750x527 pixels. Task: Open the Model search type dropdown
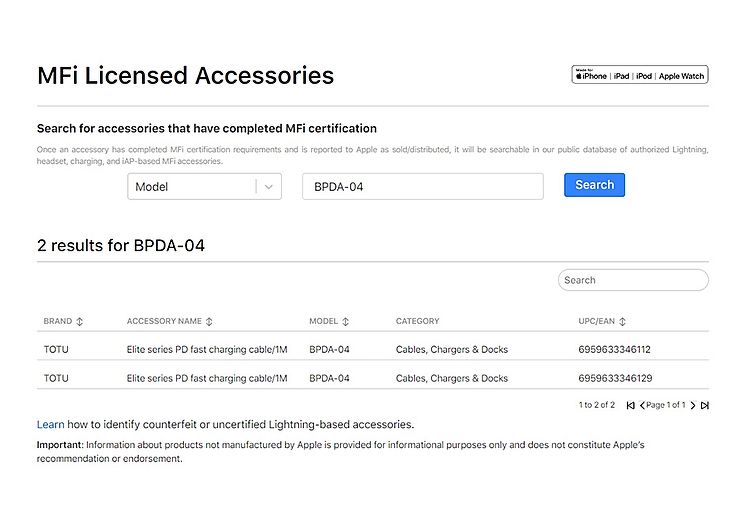point(204,187)
